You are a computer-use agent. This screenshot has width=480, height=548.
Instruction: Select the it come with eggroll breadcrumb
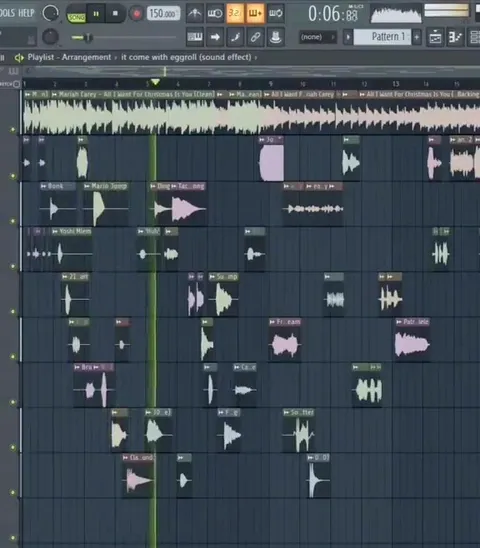coord(186,57)
